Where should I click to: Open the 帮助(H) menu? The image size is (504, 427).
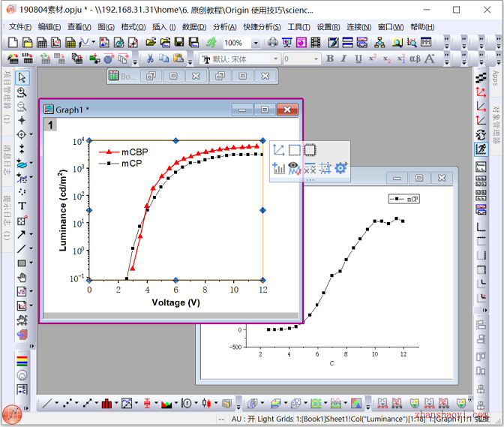[422, 27]
